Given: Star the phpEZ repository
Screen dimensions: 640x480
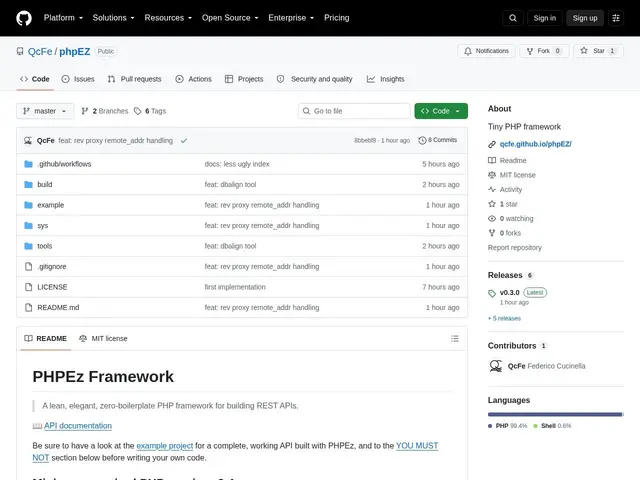Looking at the screenshot, I should [598, 51].
